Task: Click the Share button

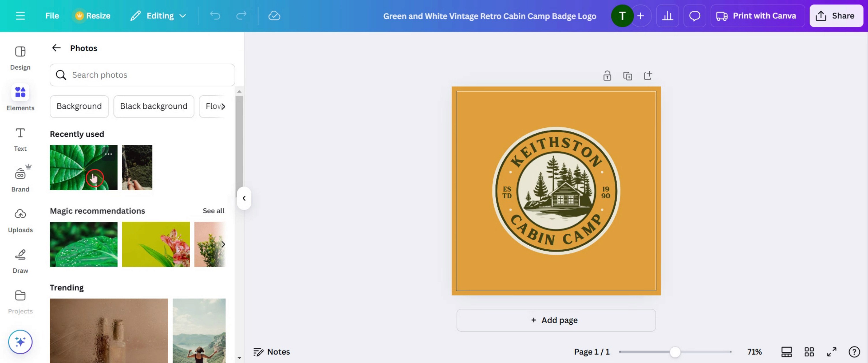Action: click(836, 16)
